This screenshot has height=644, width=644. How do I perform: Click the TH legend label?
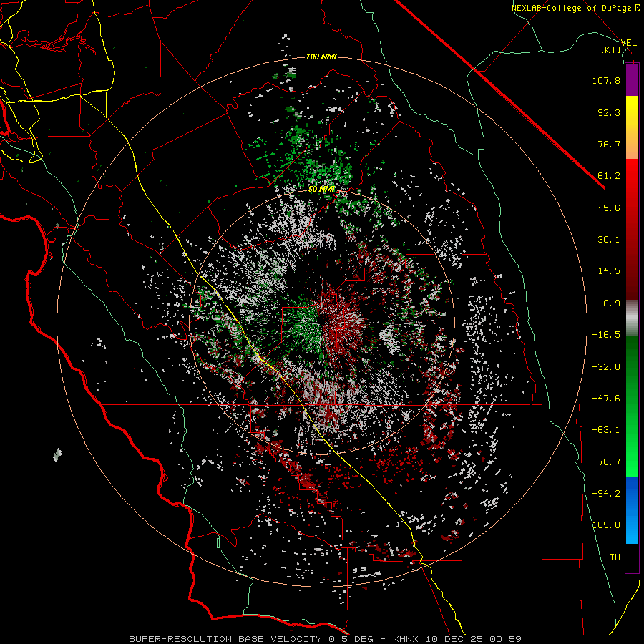point(615,557)
